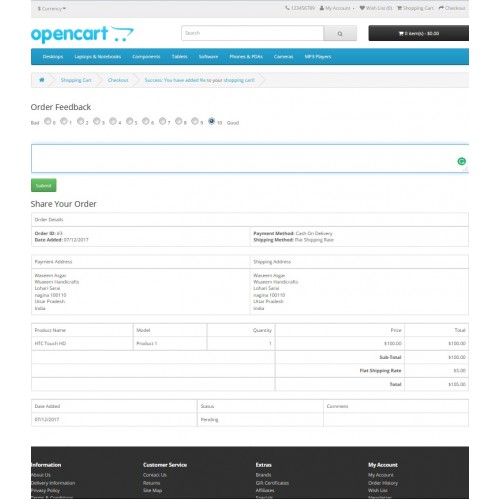Open the Cameras menu item
The height and width of the screenshot is (500, 500).
click(x=283, y=57)
